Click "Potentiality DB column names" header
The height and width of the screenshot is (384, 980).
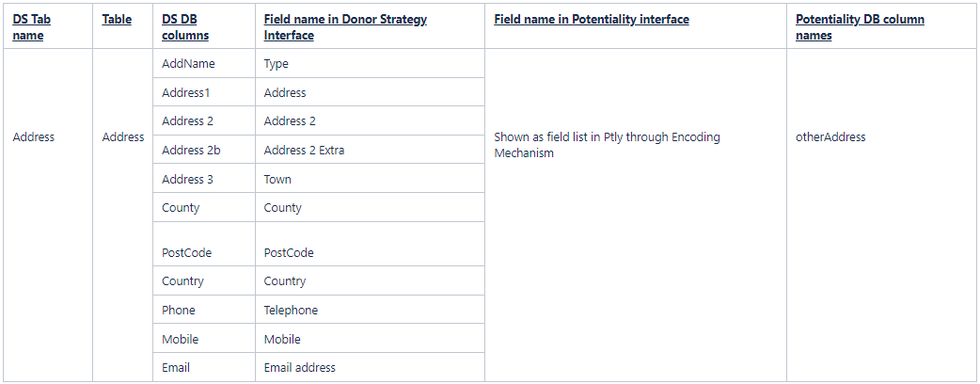[860, 27]
